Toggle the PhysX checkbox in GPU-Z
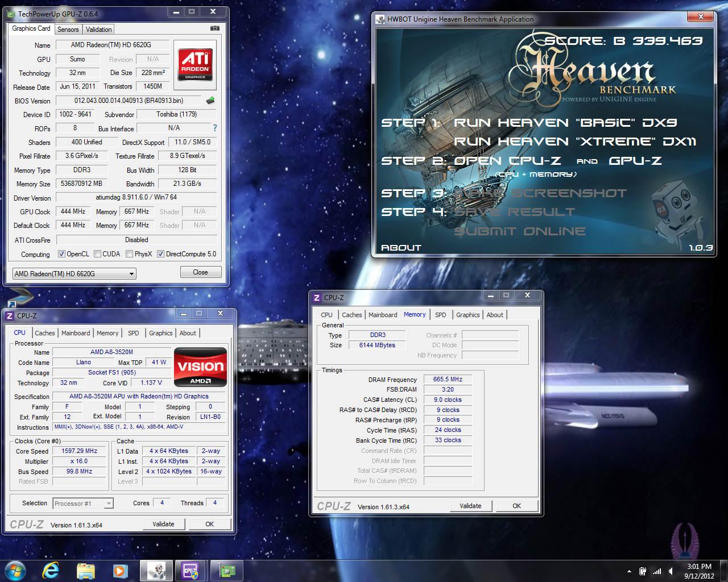Image resolution: width=728 pixels, height=582 pixels. coord(129,254)
